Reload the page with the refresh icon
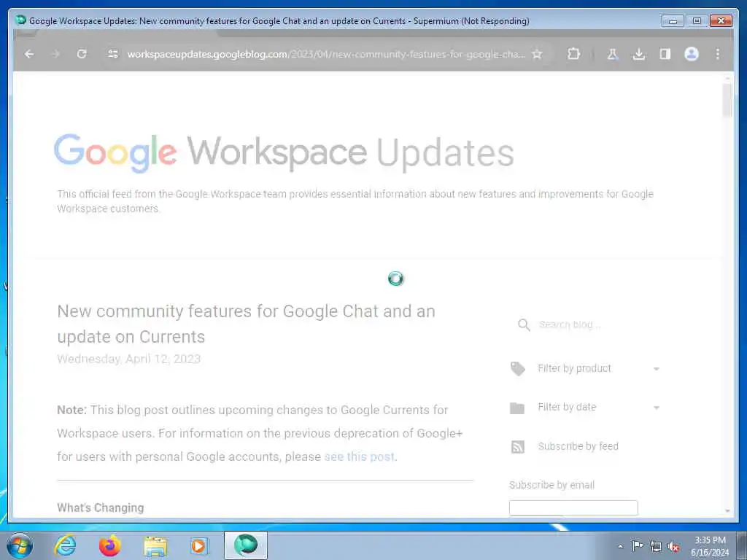The height and width of the screenshot is (560, 747). [x=82, y=54]
